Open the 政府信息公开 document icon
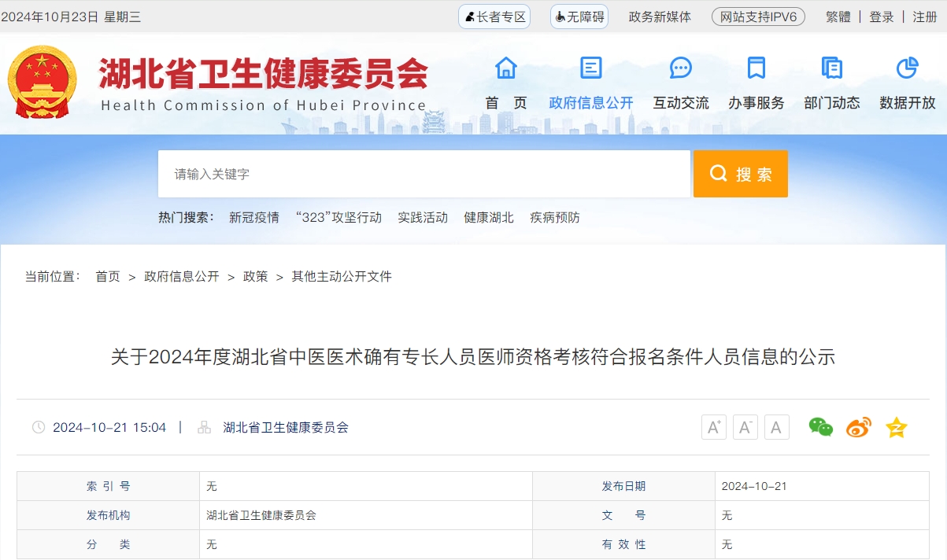Viewport: 947px width, 560px height. 590,68
